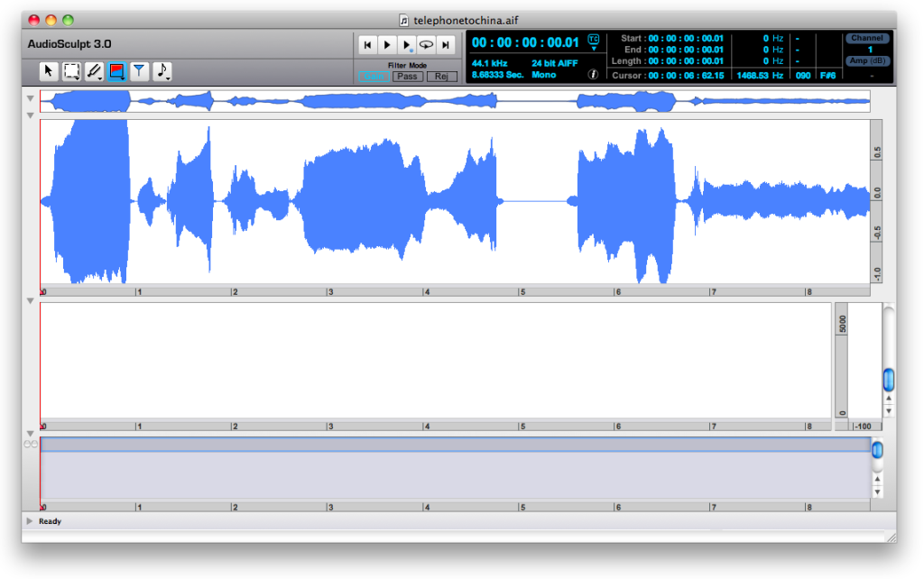Viewport: 924px width, 579px height.
Task: Click the telephonetochina.aif title file icon
Action: tap(403, 21)
